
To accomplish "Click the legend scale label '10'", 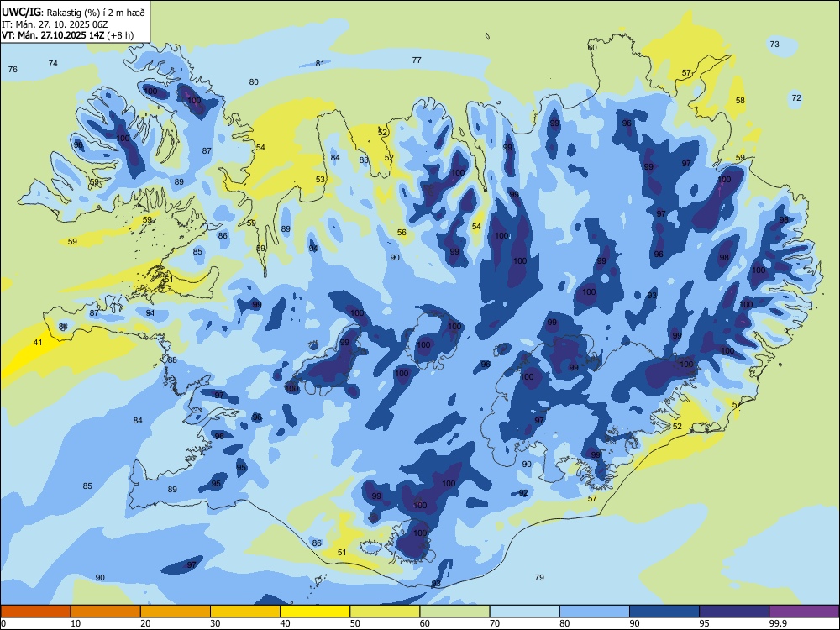I will pos(76,623).
